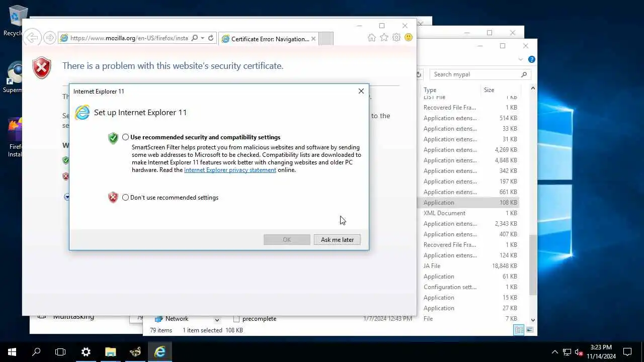Open Settings gear from the taskbar

tap(86, 352)
